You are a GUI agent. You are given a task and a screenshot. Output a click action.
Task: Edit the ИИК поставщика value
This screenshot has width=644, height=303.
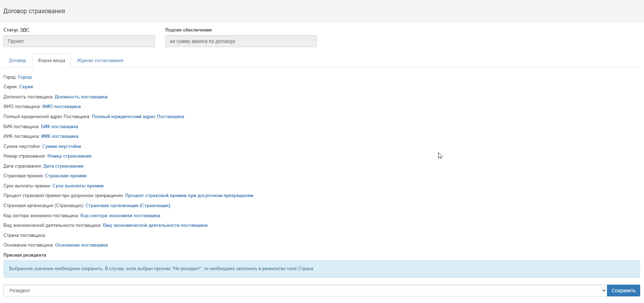59,136
